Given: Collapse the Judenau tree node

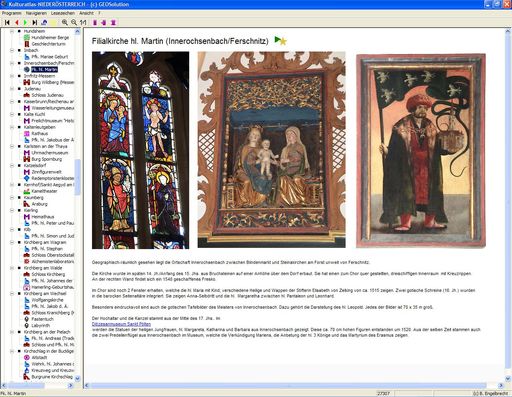Looking at the screenshot, I should click(12, 89).
